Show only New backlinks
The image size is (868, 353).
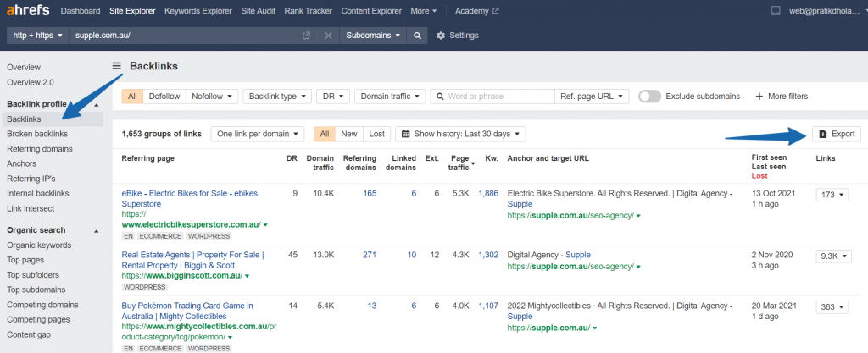pos(349,134)
